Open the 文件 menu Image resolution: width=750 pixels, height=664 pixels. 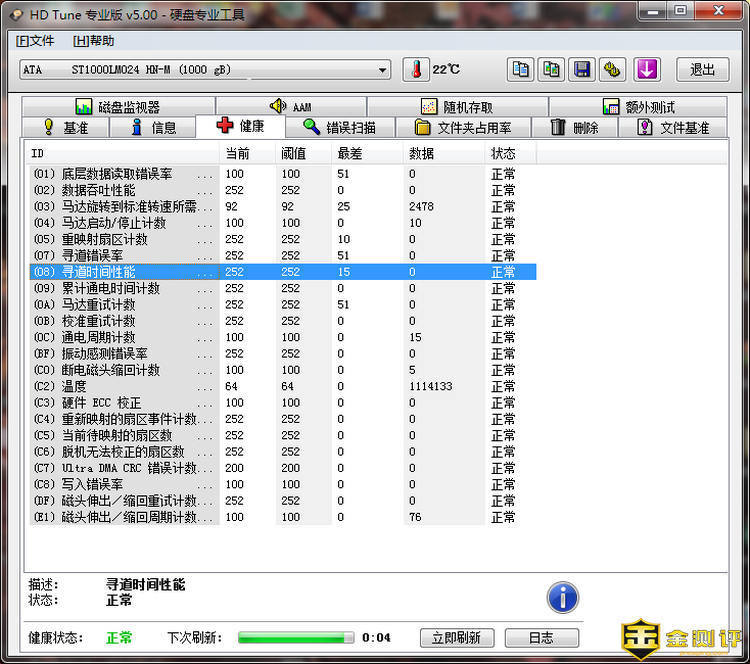tap(35, 41)
